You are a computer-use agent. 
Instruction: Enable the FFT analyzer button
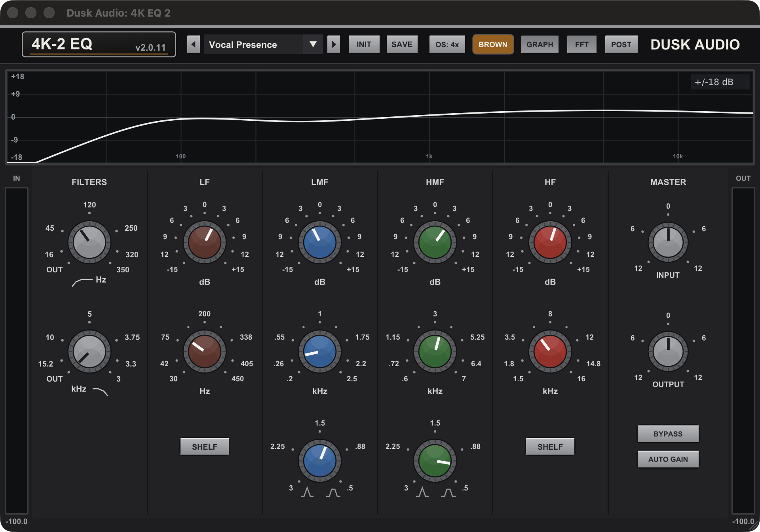[582, 44]
